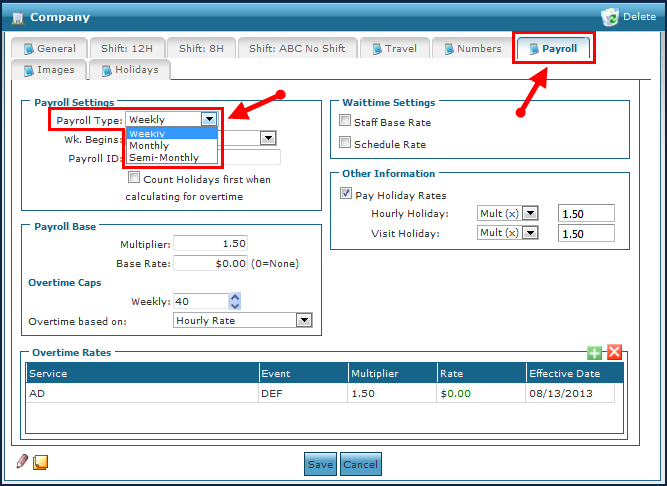Click the Delete recycle bin icon

coord(610,17)
